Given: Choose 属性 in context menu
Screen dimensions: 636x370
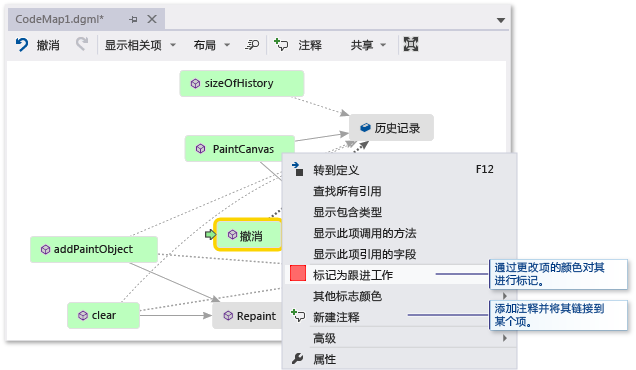Looking at the screenshot, I should 400,359.
